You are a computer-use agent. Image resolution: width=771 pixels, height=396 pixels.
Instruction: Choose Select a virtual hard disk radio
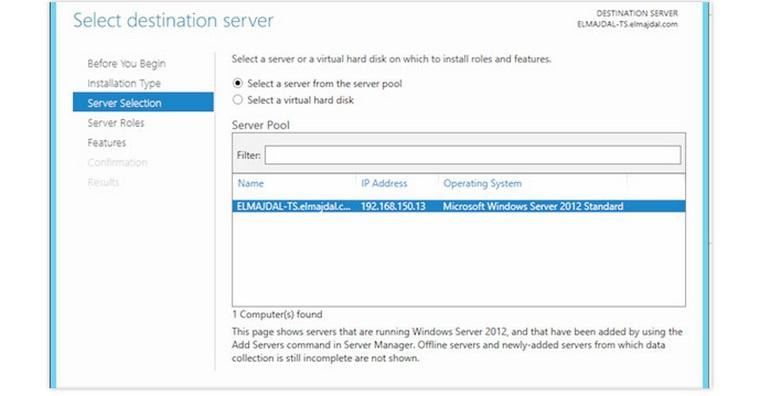click(x=237, y=100)
